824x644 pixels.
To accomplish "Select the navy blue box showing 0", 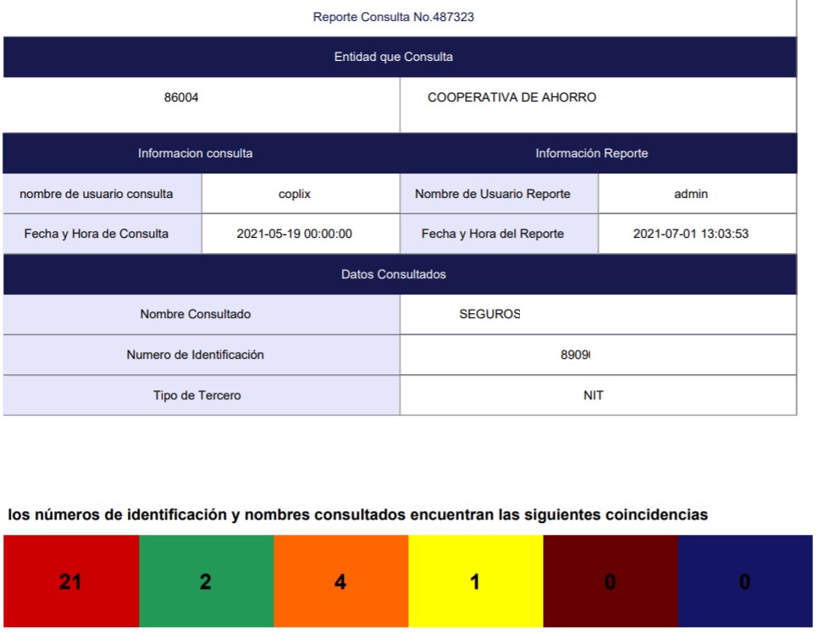I will pyautogui.click(x=744, y=581).
